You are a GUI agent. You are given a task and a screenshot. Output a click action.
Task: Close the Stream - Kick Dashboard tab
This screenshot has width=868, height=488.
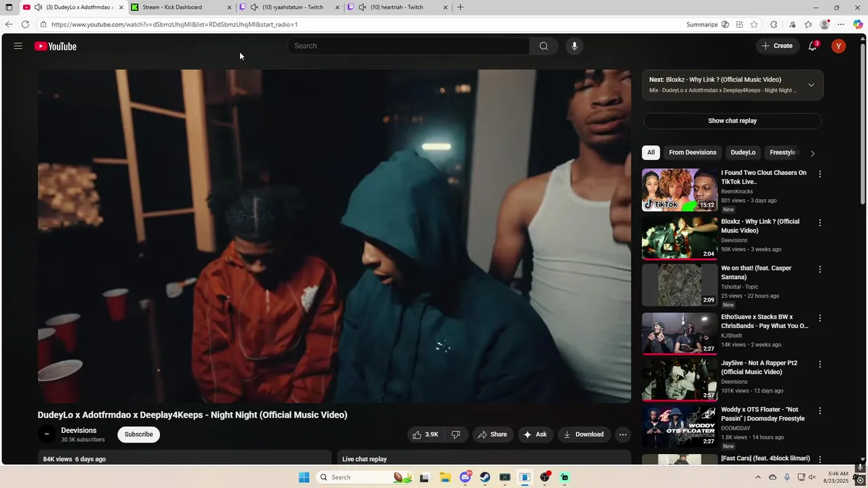pyautogui.click(x=229, y=7)
